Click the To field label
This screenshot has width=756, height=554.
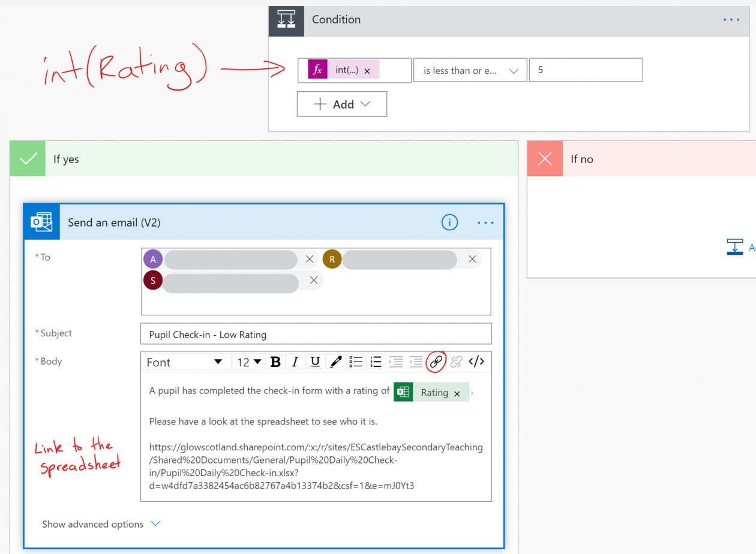click(45, 257)
